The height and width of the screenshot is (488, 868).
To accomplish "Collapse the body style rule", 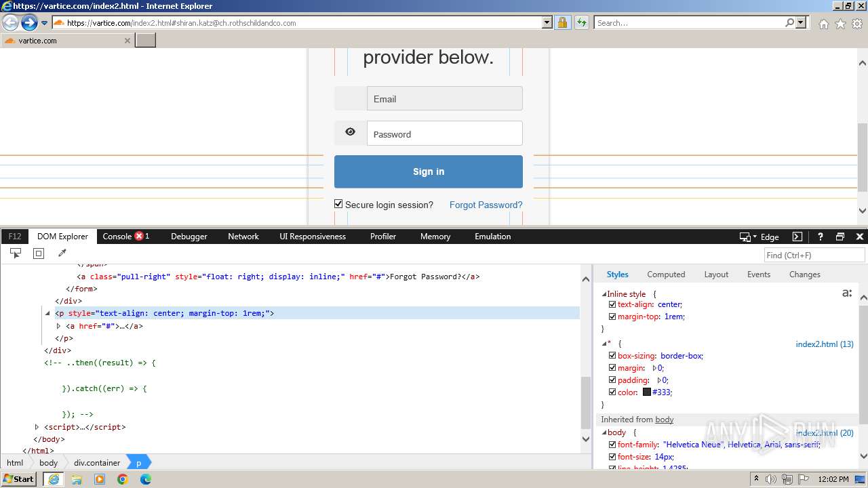I will 604,432.
